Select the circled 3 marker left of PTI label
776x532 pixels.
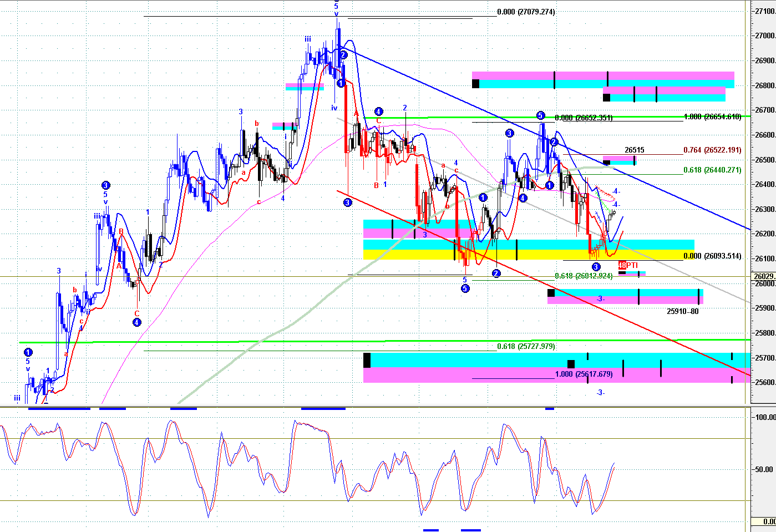coord(596,267)
